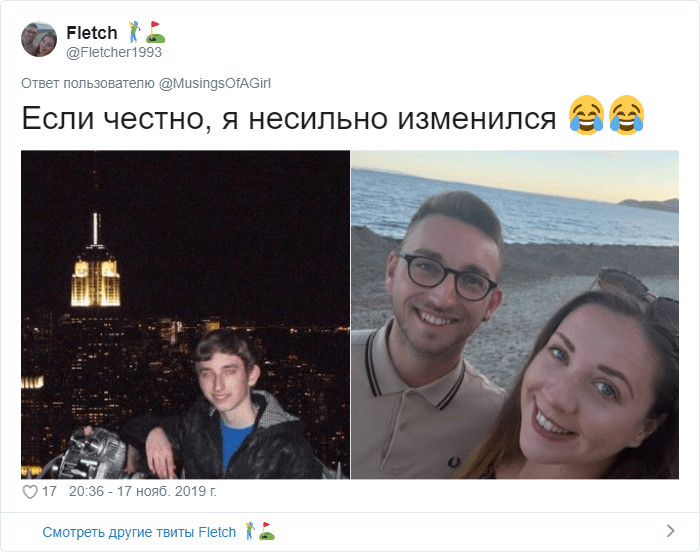700x552 pixels.
Task: Click the golf flag emoji beside Fletch's name
Action: click(x=156, y=32)
